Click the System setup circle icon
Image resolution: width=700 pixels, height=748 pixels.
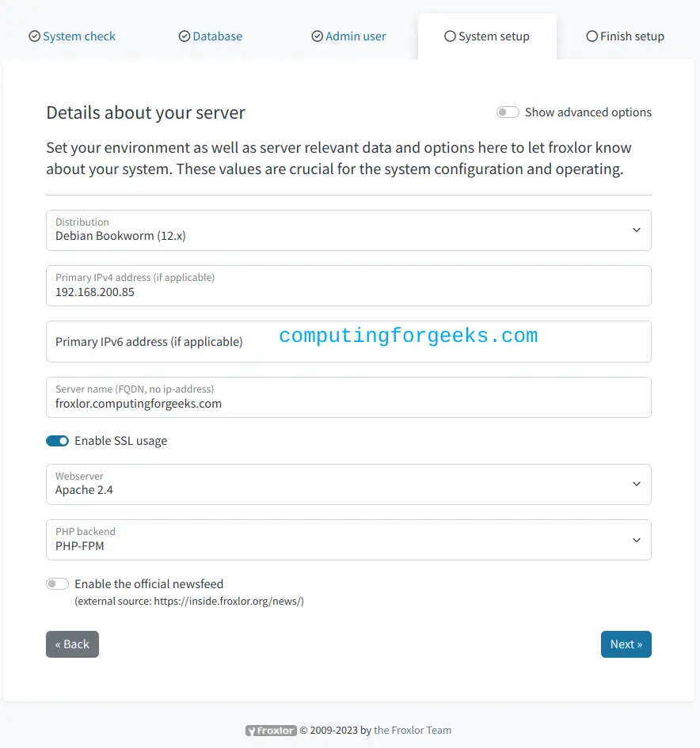[x=450, y=36]
